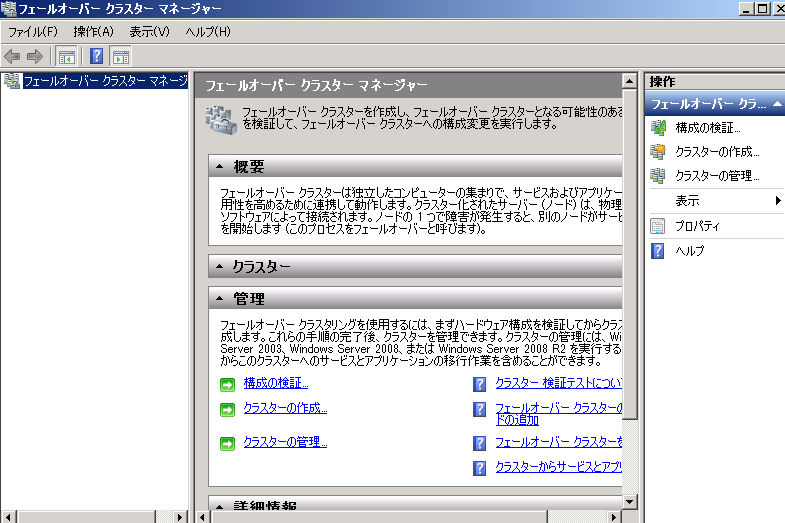The image size is (785, 523).
Task: Open the ヘルプ(H) menu
Action: tap(208, 32)
